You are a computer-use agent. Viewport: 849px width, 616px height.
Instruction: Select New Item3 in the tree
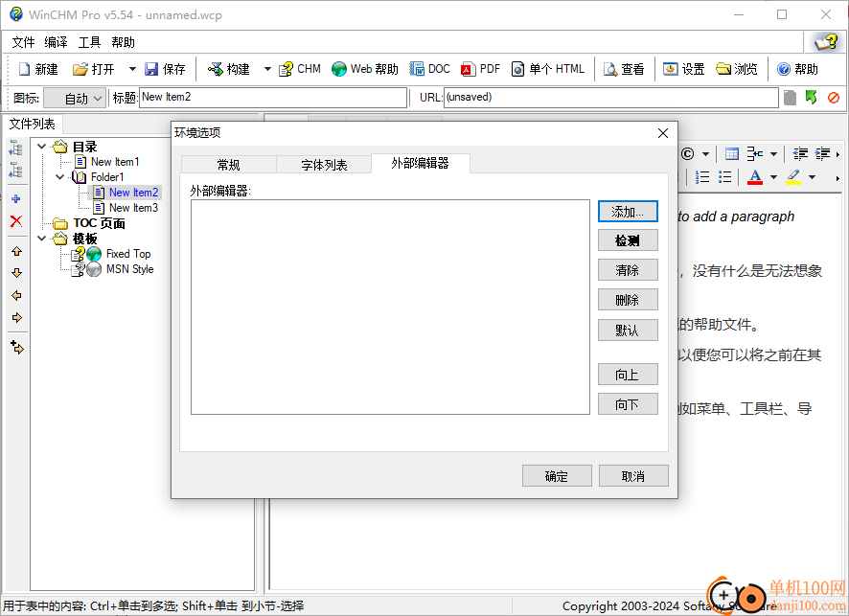133,208
